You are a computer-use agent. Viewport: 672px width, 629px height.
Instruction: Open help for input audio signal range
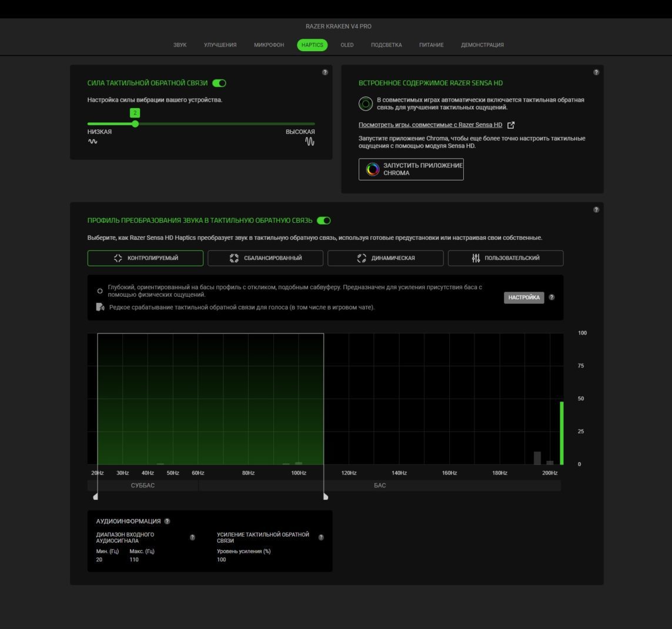(x=192, y=537)
